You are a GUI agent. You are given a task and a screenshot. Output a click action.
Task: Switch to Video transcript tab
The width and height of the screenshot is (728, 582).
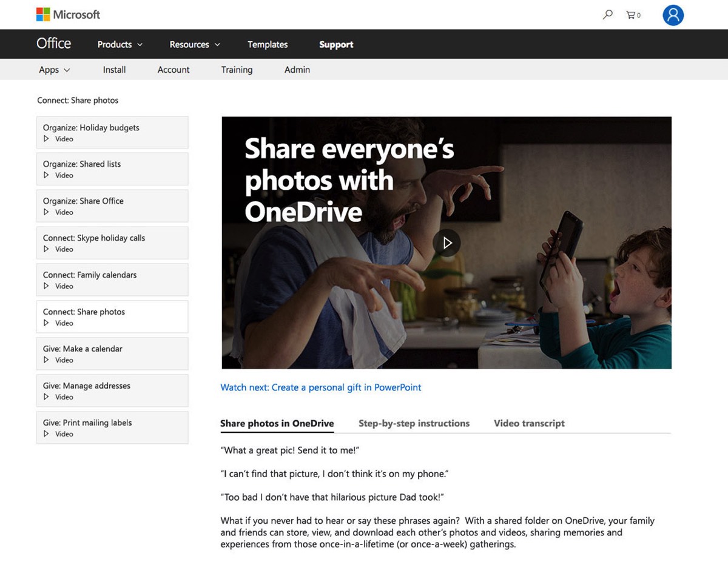tap(529, 424)
